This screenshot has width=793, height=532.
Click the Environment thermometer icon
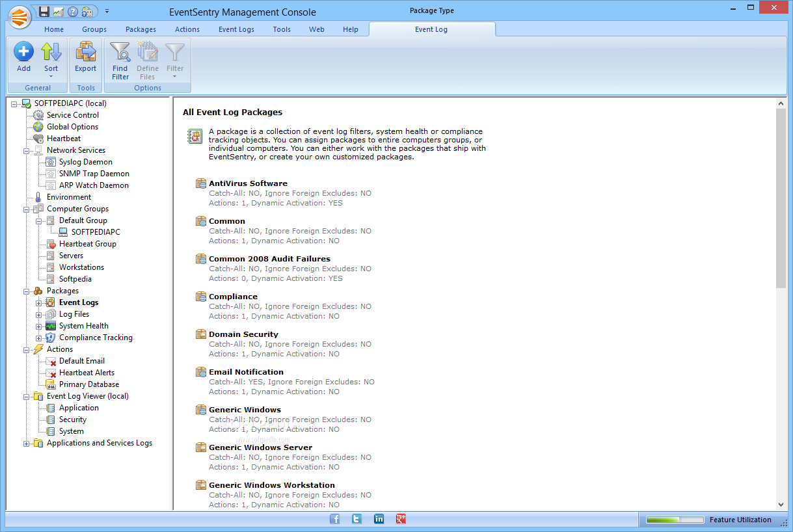click(38, 197)
